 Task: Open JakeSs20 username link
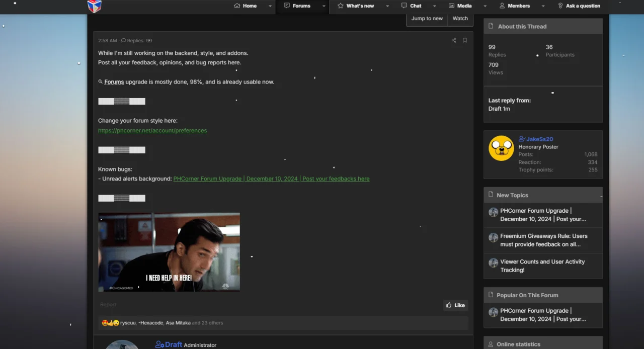pyautogui.click(x=539, y=139)
